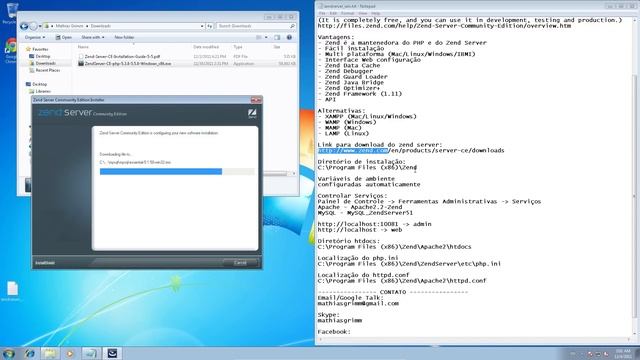This screenshot has width=640, height=360.
Task: Click the Notepad horizontal scrollbar
Action: (474, 340)
